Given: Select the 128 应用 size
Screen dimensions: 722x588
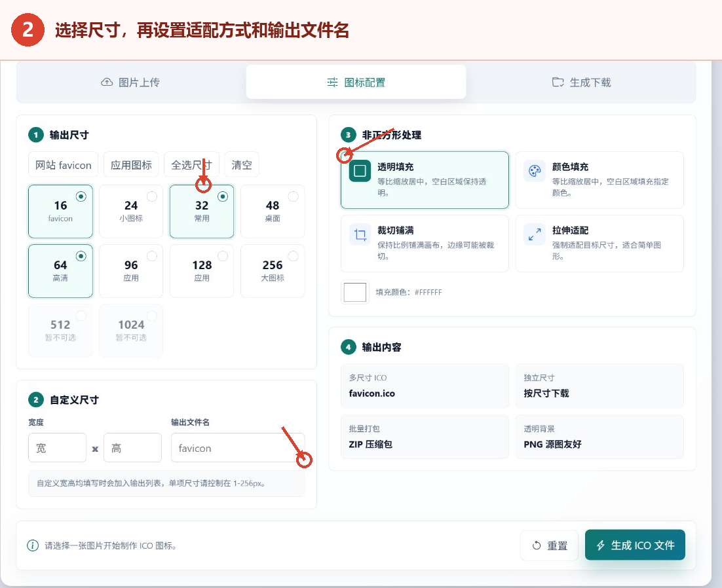Looking at the screenshot, I should coord(202,271).
